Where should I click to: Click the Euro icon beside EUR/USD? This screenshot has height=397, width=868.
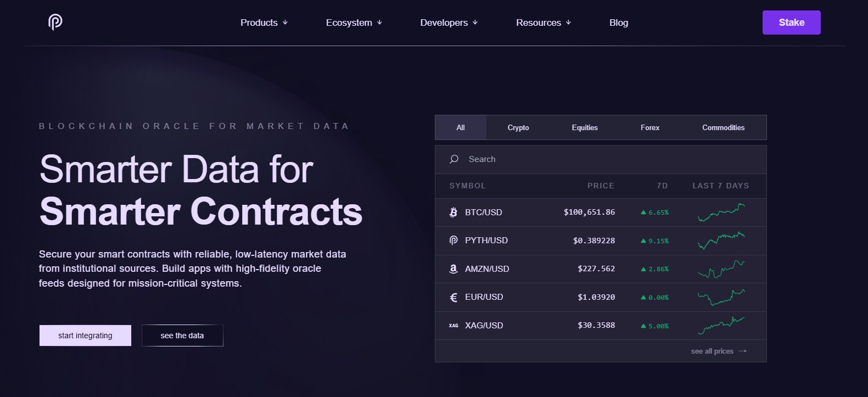tap(453, 297)
